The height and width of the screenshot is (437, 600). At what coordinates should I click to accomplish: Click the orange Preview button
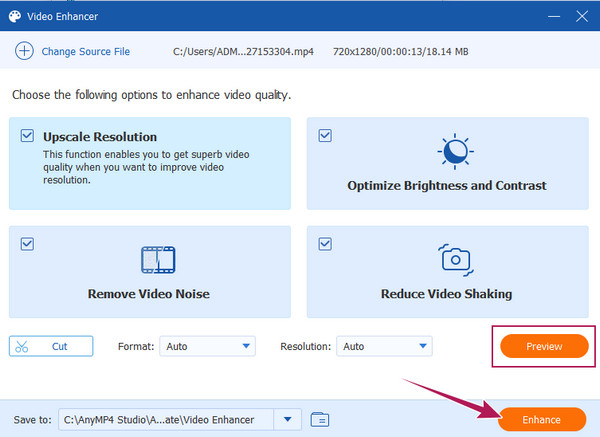[544, 346]
